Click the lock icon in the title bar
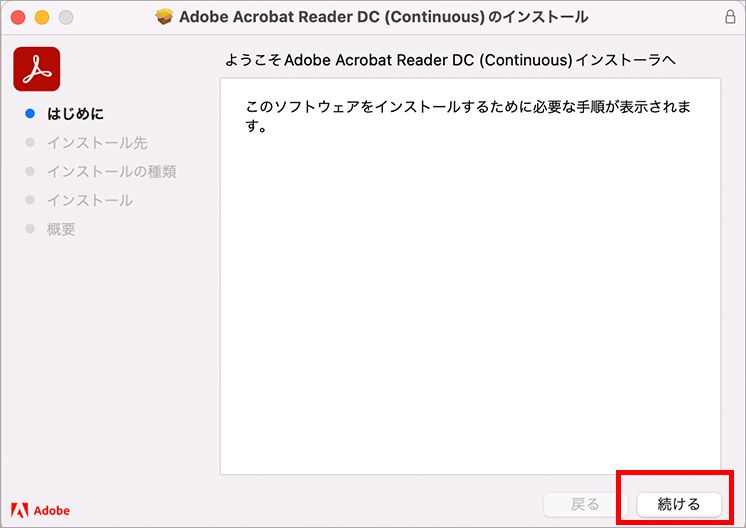Image resolution: width=746 pixels, height=528 pixels. pyautogui.click(x=730, y=17)
